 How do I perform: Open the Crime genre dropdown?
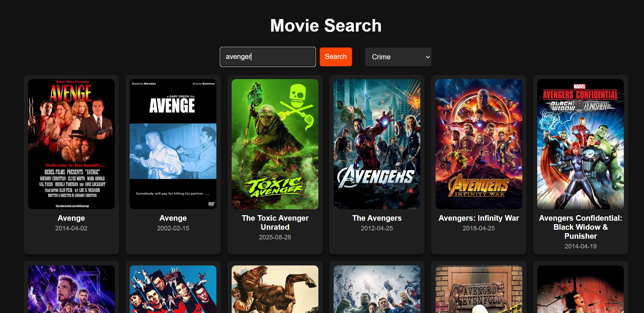click(398, 57)
